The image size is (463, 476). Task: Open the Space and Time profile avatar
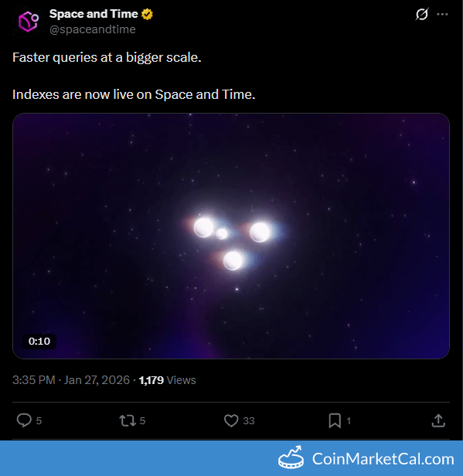coord(28,22)
